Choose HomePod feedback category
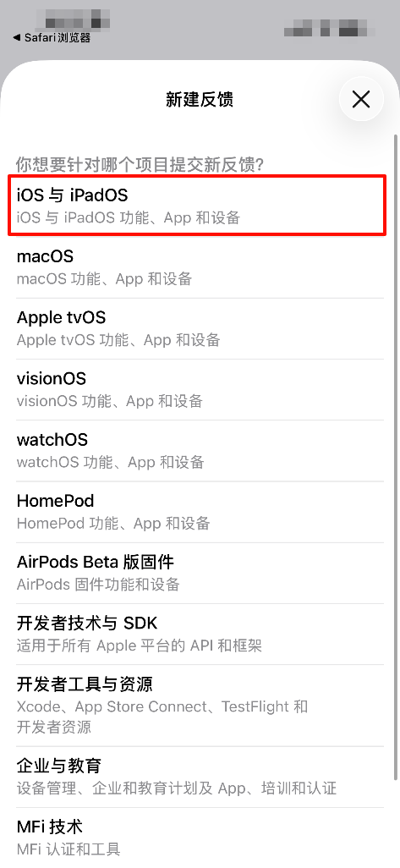The image size is (400, 868). click(200, 512)
